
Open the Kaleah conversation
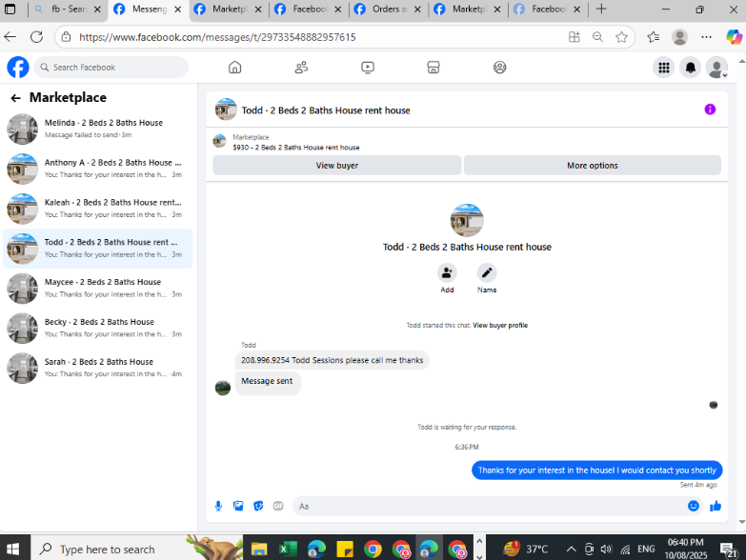tap(98, 209)
